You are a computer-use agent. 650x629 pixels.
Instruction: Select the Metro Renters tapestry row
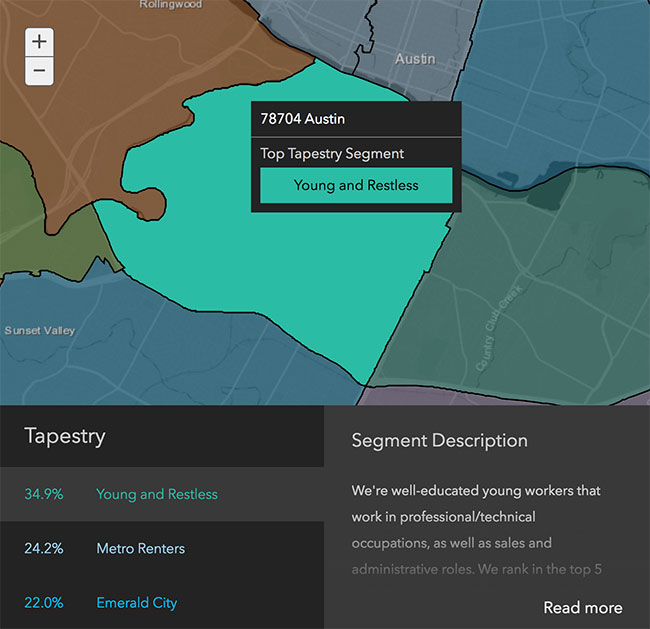pos(162,548)
